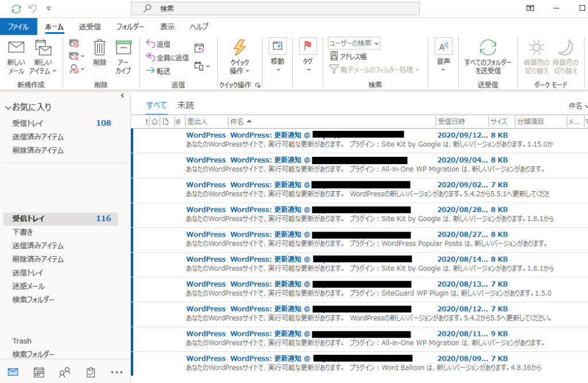Open the ヘルプ ribbon tab
Viewport: 588px width, 383px height.
coord(199,26)
